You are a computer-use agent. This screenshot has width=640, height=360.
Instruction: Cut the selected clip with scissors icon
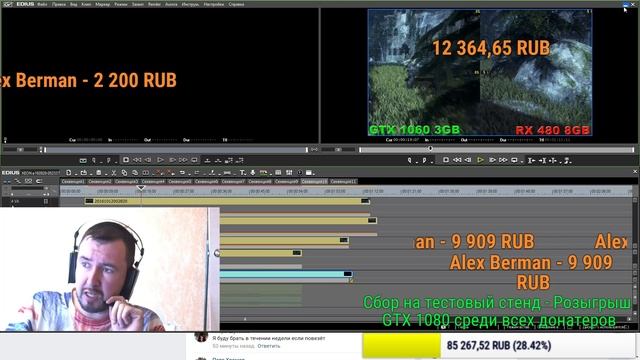pos(114,172)
